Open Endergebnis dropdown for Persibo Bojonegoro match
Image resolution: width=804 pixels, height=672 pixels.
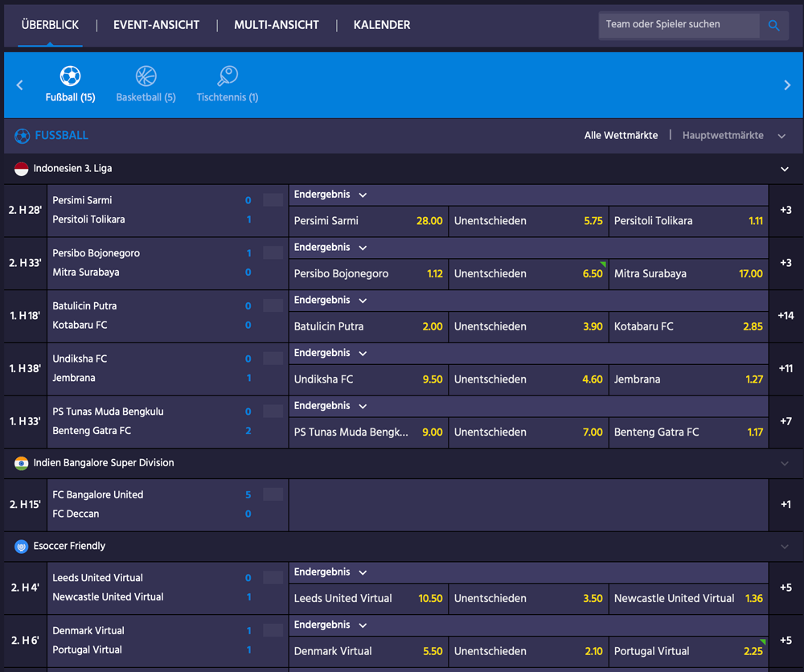coord(330,248)
